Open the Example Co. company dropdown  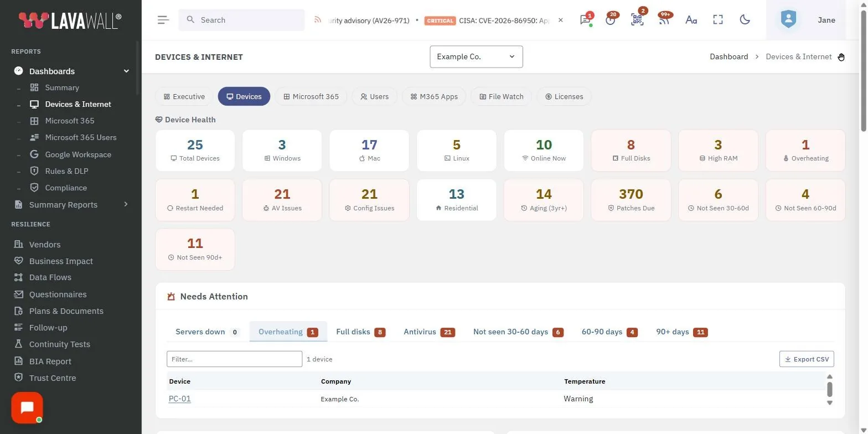[476, 56]
